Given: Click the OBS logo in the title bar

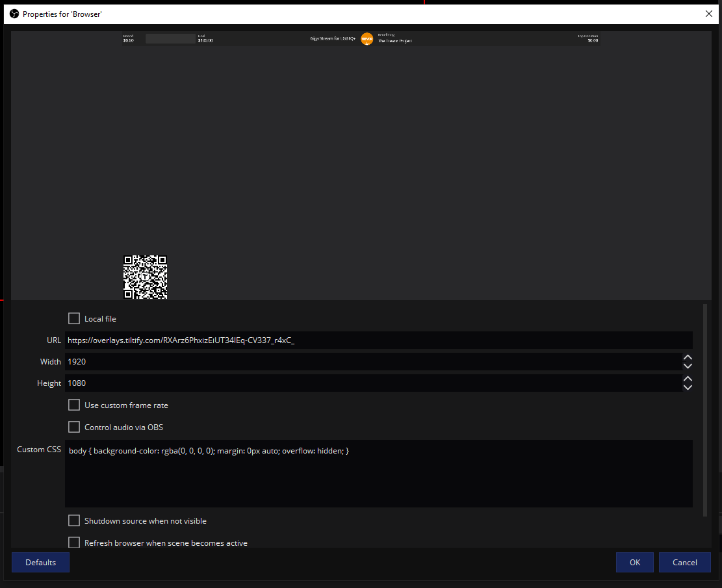Looking at the screenshot, I should click(x=14, y=14).
